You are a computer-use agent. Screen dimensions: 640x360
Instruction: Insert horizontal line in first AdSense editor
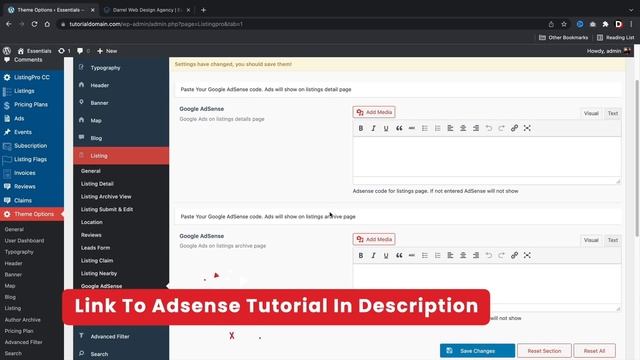412,128
